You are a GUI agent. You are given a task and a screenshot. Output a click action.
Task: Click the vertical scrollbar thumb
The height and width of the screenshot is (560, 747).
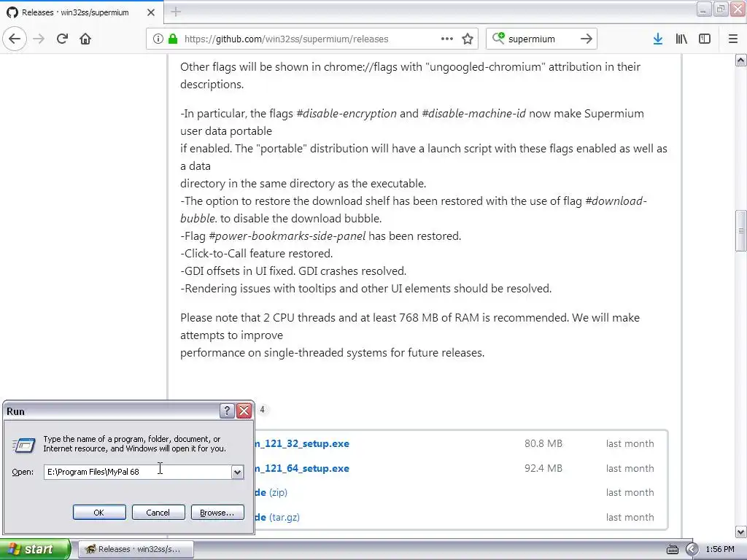pos(741,231)
